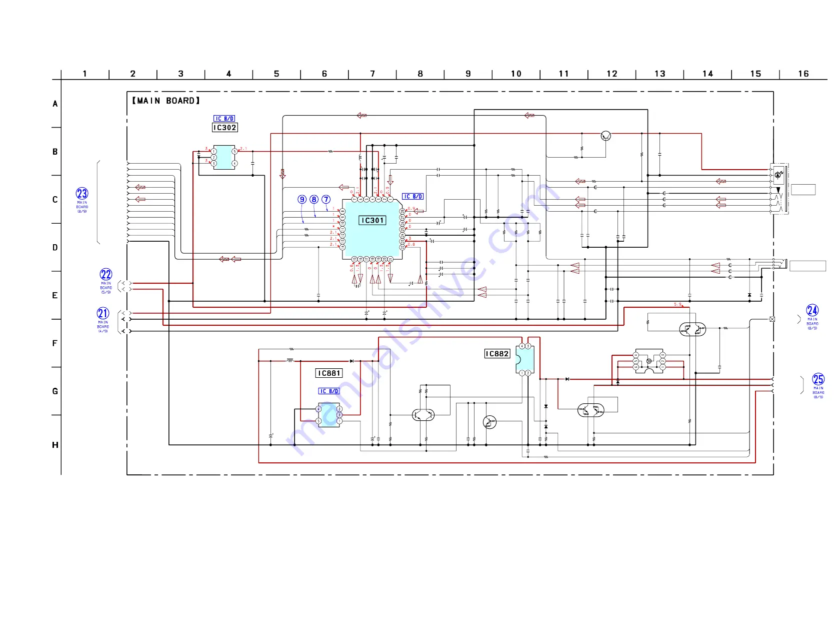Select the IC302 chip body symbol
The image size is (840, 632).
(224, 158)
